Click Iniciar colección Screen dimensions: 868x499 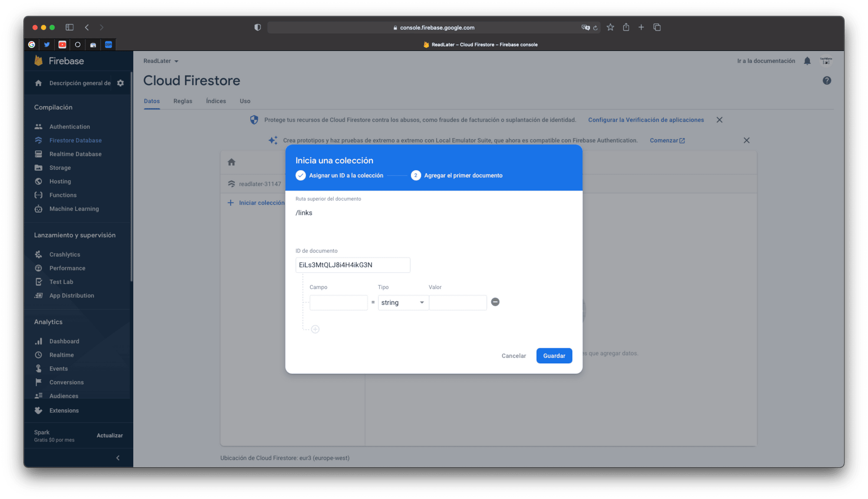coord(256,203)
